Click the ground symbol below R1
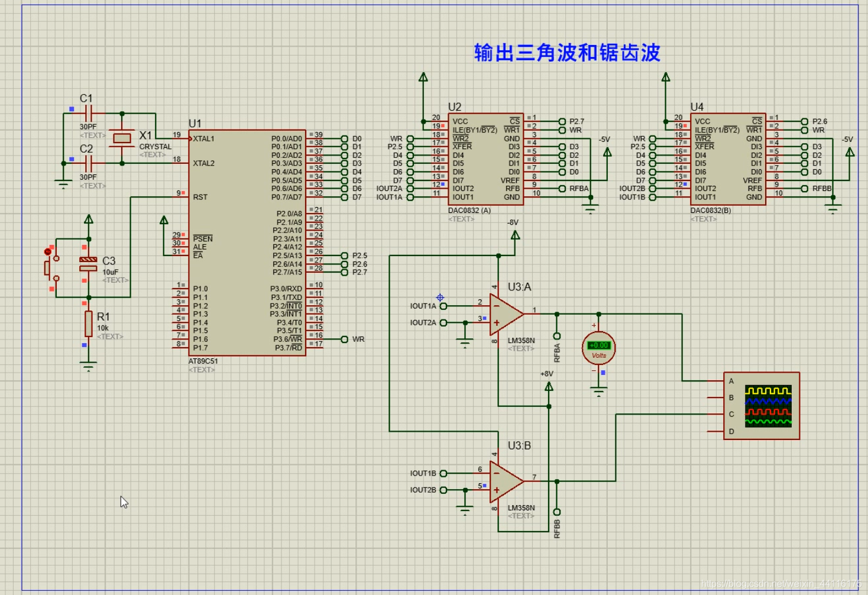 pos(88,367)
